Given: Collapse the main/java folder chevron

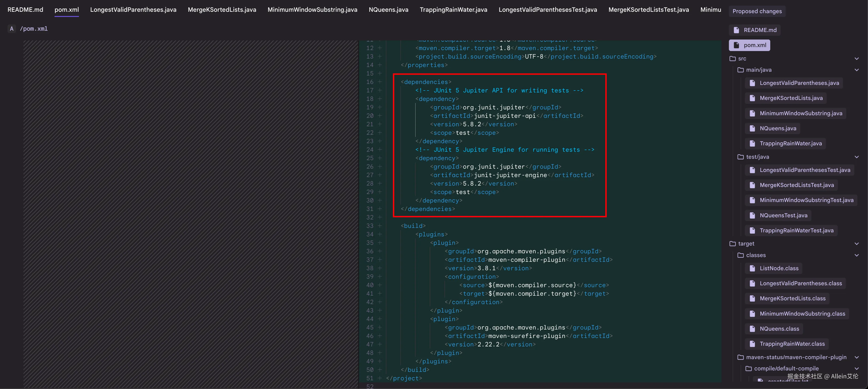Looking at the screenshot, I should tap(856, 70).
